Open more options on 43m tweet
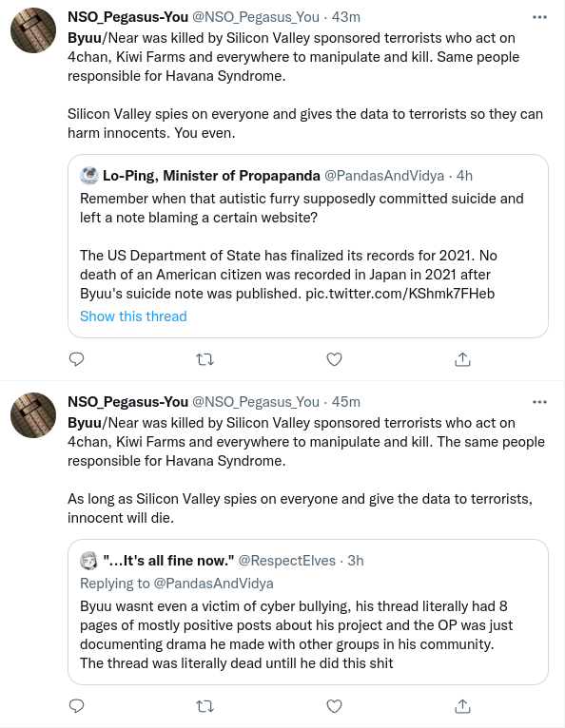 [539, 17]
